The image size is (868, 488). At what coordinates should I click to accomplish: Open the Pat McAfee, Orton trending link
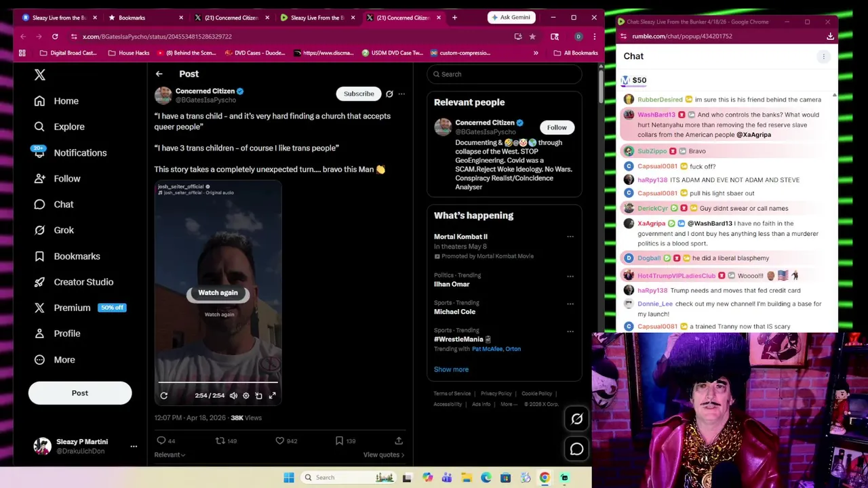point(496,349)
